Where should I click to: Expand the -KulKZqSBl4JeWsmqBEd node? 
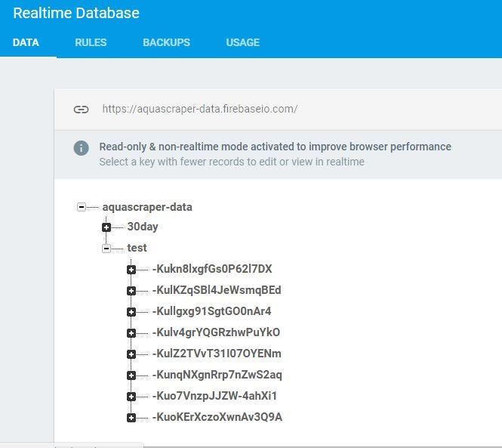pos(131,291)
